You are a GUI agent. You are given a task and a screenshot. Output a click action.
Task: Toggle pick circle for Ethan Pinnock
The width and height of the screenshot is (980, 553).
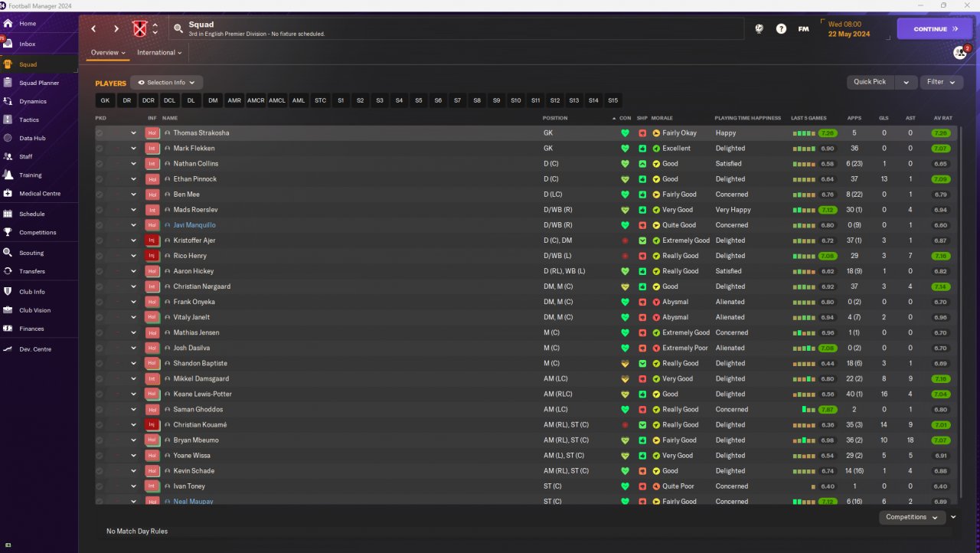(x=100, y=179)
